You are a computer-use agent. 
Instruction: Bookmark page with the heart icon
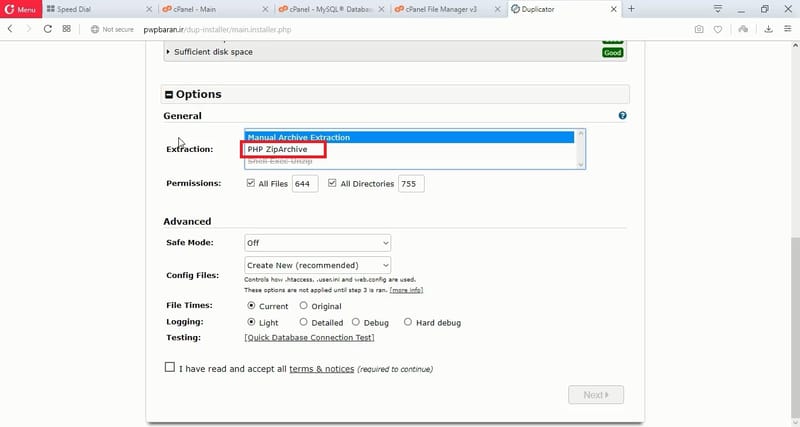[718, 29]
